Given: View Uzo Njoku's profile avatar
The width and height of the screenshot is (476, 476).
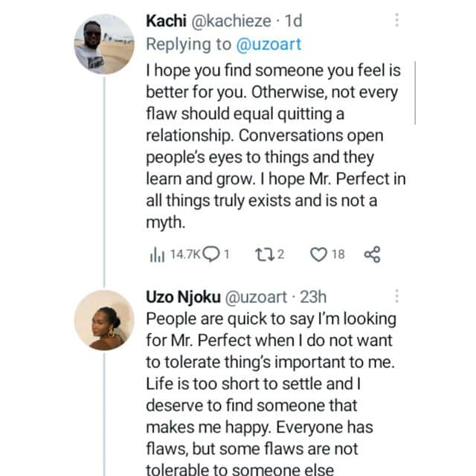Looking at the screenshot, I should [103, 320].
